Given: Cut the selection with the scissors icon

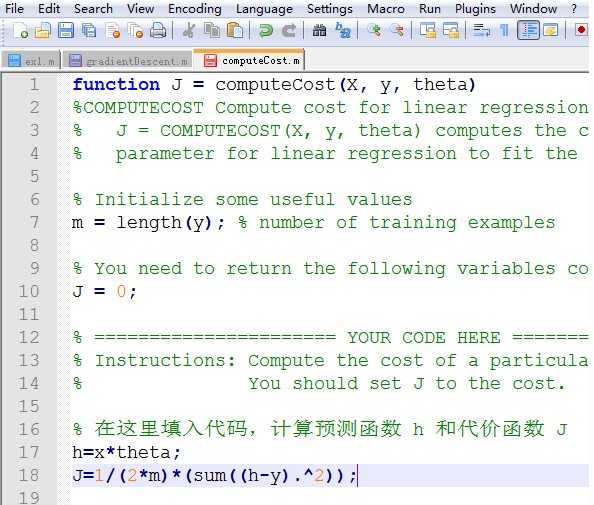Looking at the screenshot, I should pos(188,30).
